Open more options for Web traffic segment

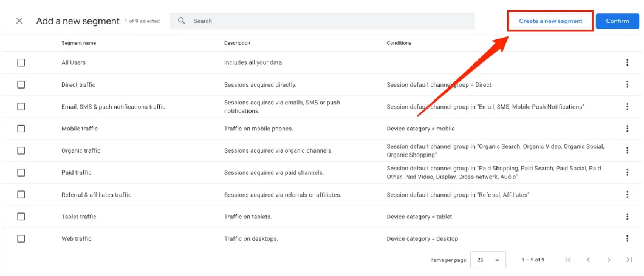pyautogui.click(x=627, y=238)
